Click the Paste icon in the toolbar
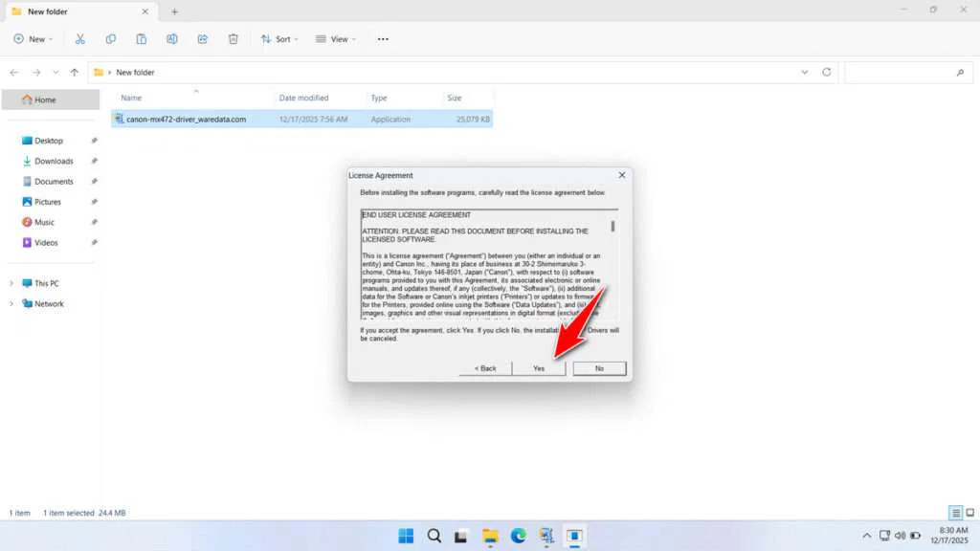Image resolution: width=980 pixels, height=551 pixels. pos(141,38)
